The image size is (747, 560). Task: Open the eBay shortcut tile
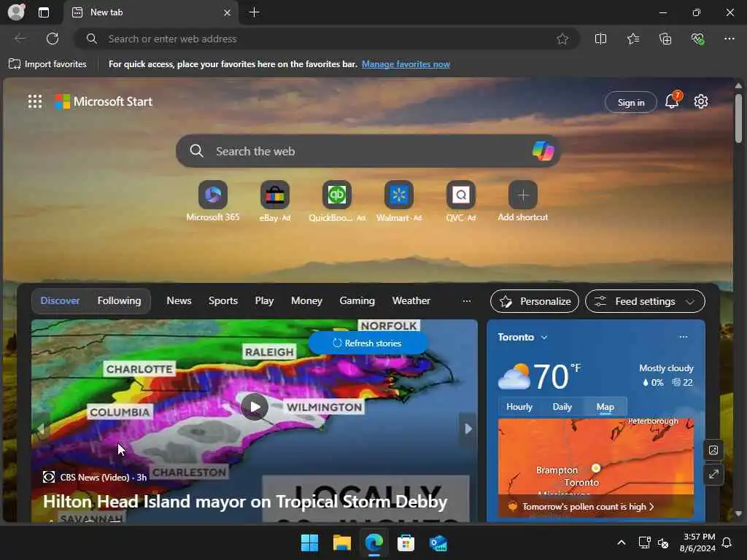tap(275, 201)
